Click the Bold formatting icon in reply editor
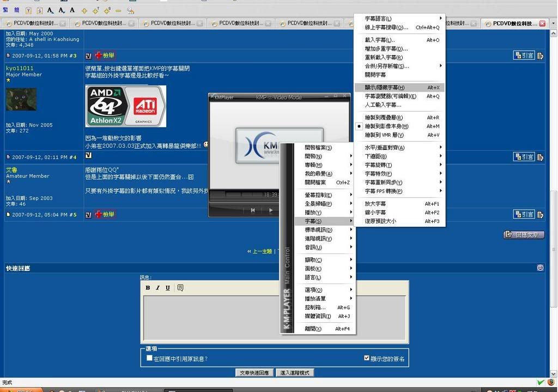This screenshot has width=558, height=392. coord(148,288)
